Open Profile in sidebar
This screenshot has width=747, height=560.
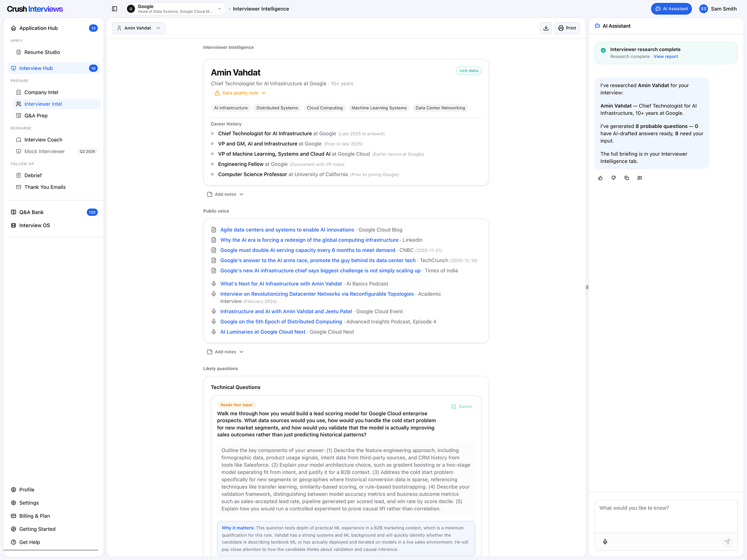tap(54, 490)
